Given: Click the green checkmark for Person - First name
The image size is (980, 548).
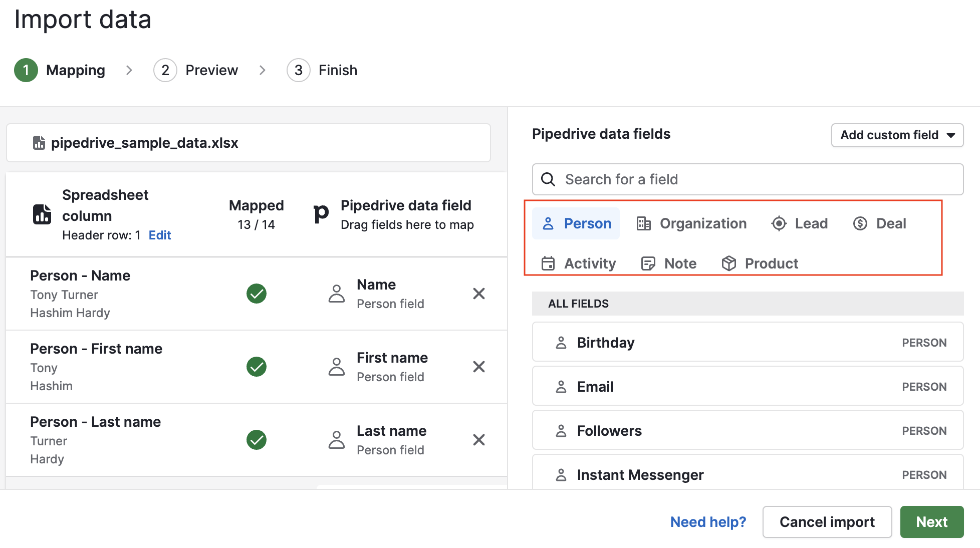Looking at the screenshot, I should (x=257, y=367).
